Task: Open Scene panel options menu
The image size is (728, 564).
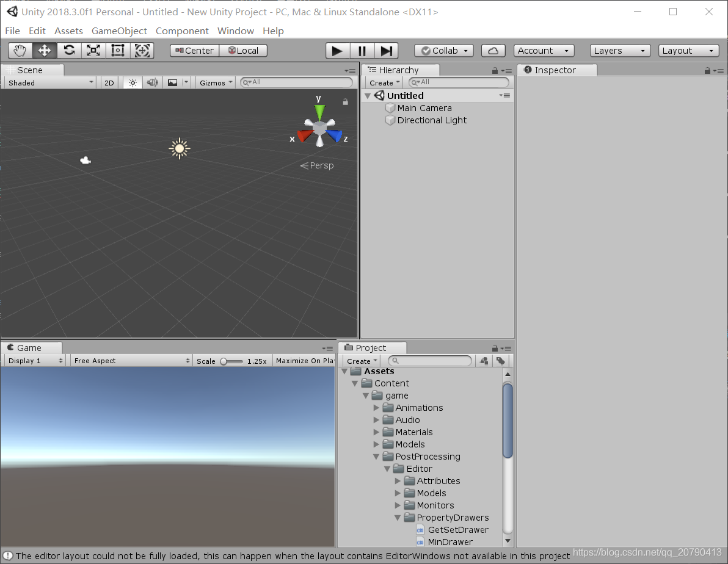Action: 350,71
